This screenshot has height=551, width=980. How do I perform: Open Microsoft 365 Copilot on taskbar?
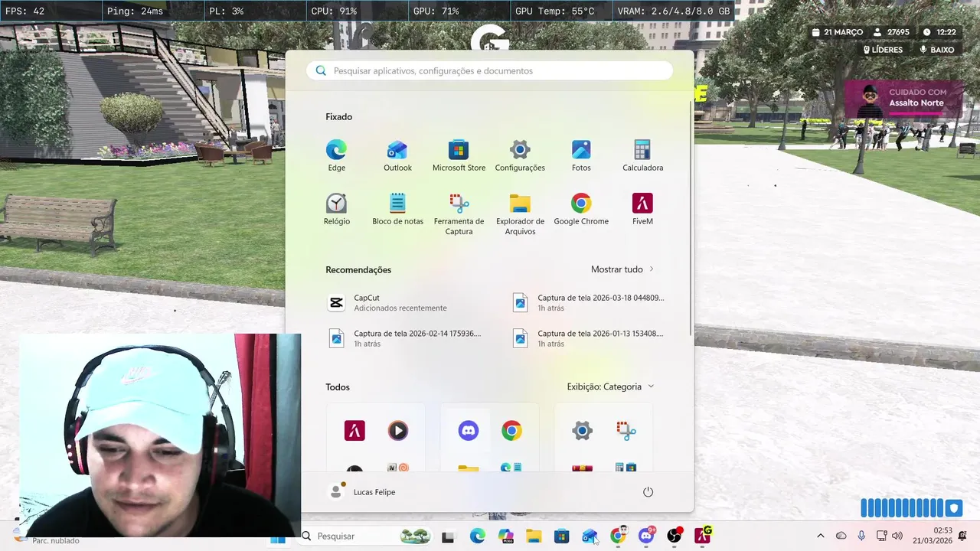[x=505, y=536]
